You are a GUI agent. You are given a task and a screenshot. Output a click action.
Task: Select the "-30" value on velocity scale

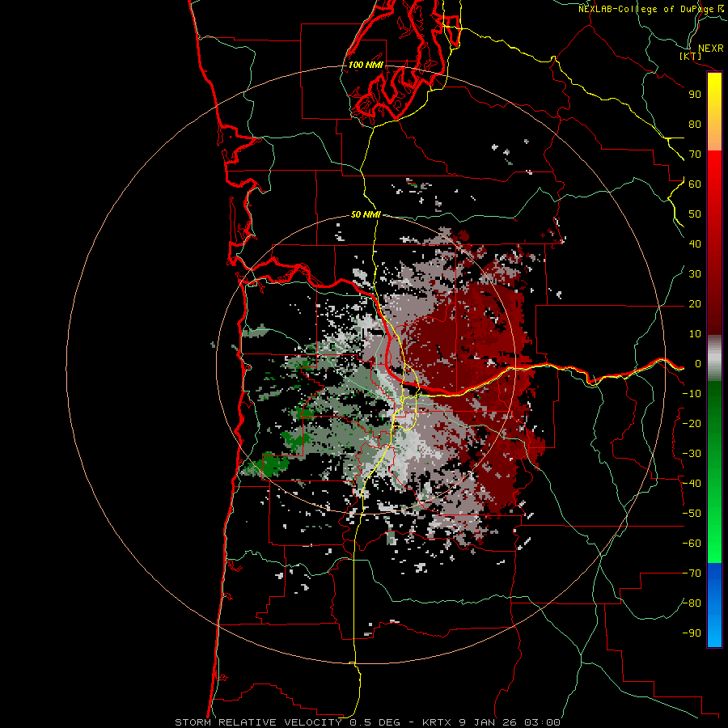pyautogui.click(x=692, y=454)
